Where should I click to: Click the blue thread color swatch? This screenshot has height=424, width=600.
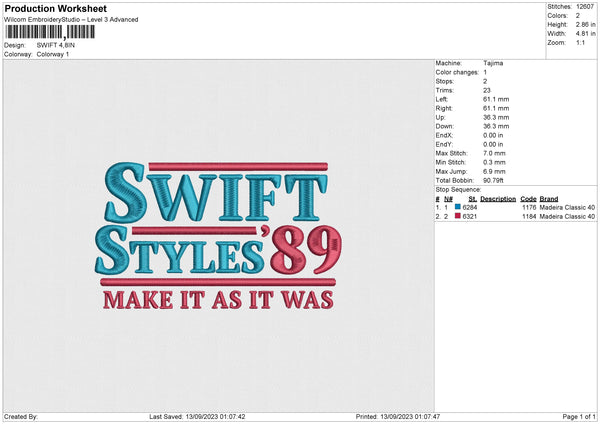tap(457, 208)
